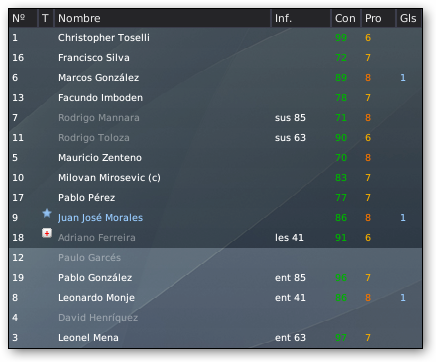Click the star icon next to Juan José Morales
Viewport: 436px width, 362px height.
47,213
